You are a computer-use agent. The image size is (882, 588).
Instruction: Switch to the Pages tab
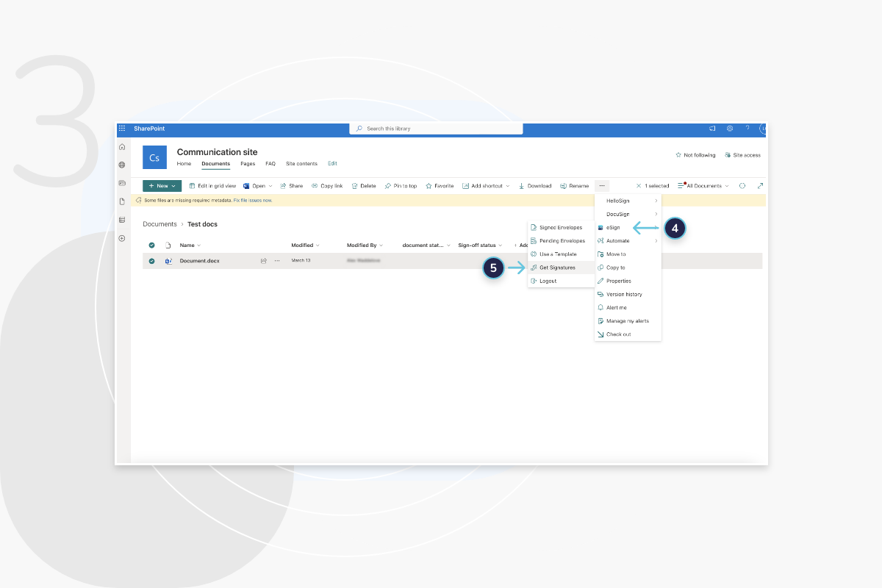(x=248, y=163)
